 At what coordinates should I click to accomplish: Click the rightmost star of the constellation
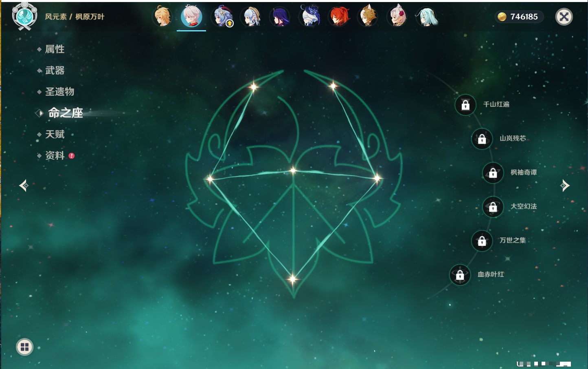pyautogui.click(x=377, y=178)
